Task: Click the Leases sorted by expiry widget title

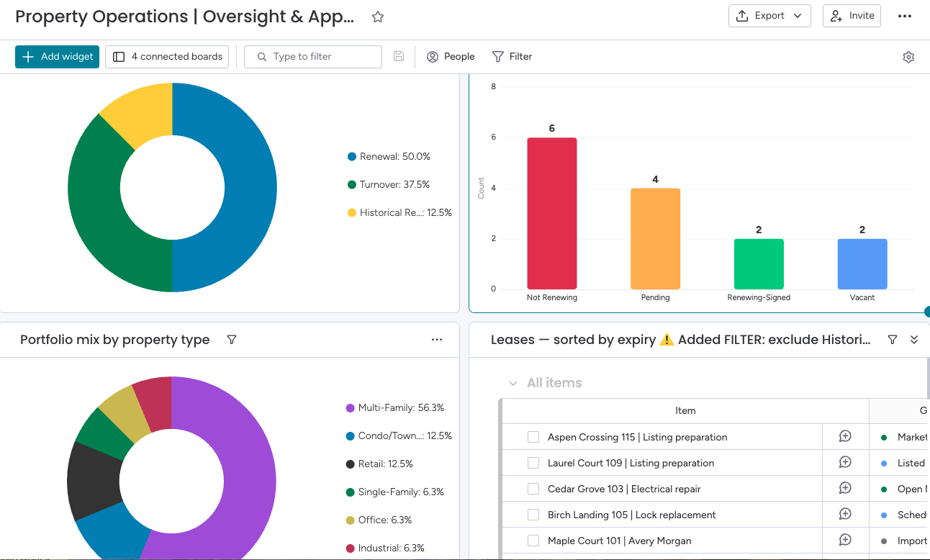Action: pos(681,340)
